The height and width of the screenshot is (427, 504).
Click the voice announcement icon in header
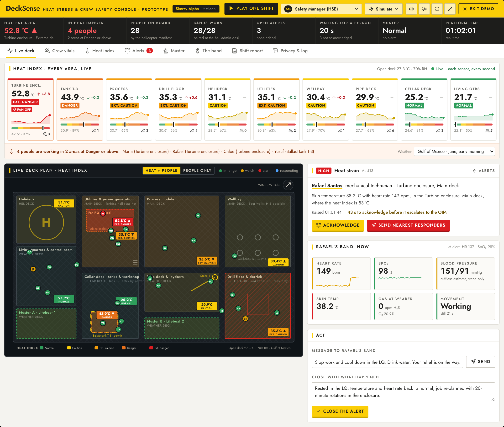point(424,9)
